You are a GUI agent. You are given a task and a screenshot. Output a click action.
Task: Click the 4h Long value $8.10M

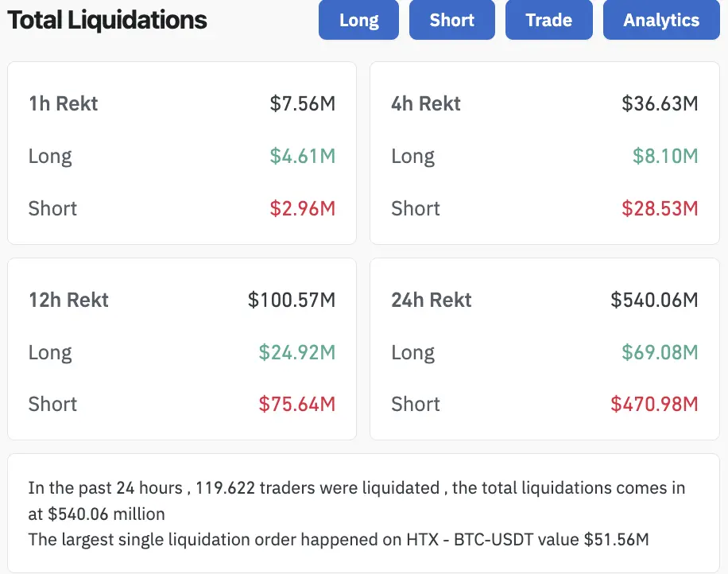[x=665, y=156]
